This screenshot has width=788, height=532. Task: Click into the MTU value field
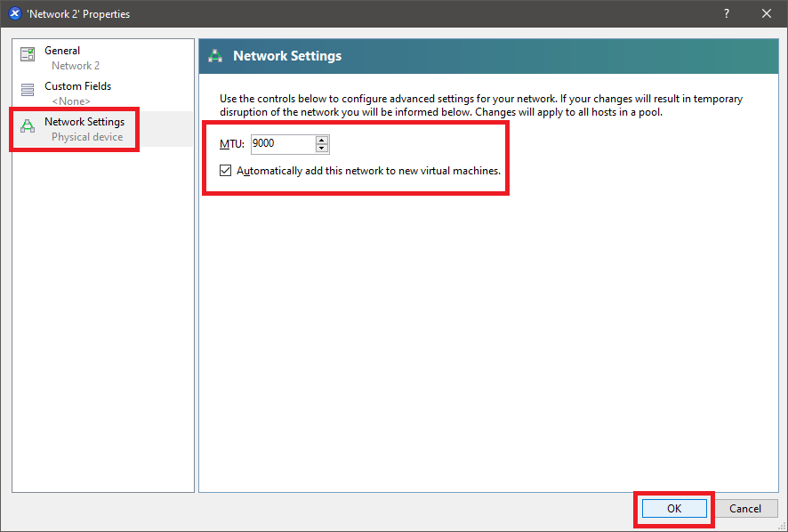281,143
